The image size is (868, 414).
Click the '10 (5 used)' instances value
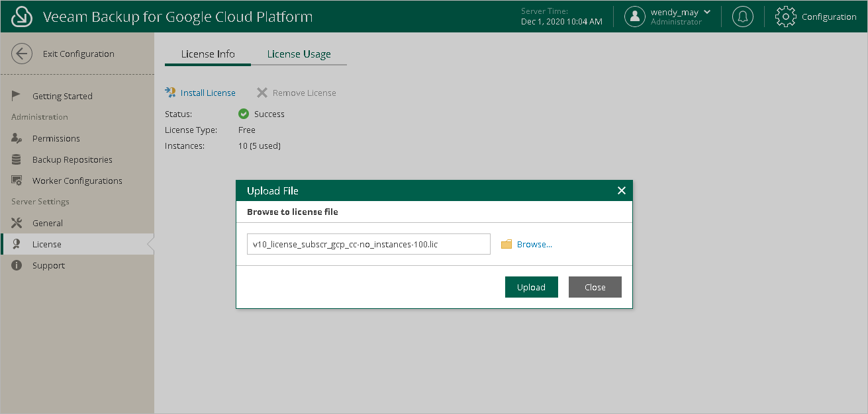pos(260,145)
